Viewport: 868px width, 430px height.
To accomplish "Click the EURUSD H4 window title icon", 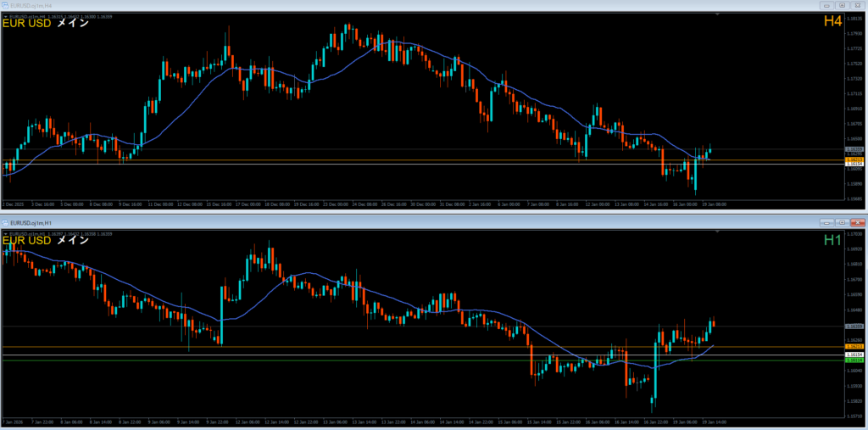I will tap(5, 4).
